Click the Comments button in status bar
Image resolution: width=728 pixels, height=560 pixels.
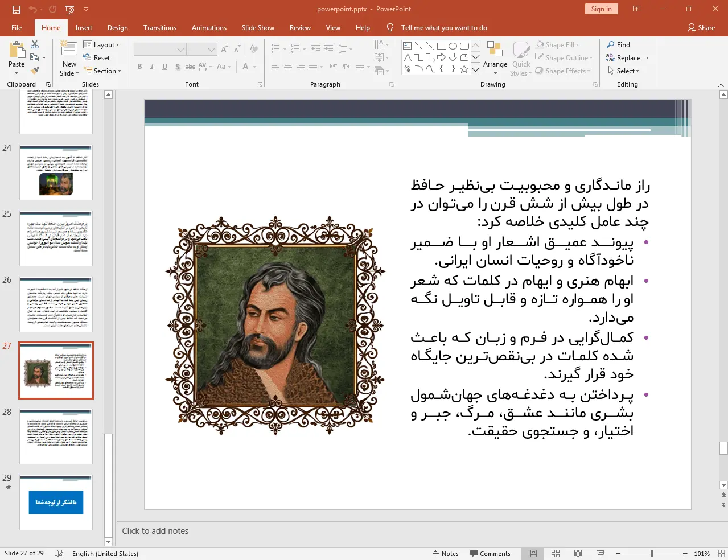490,554
